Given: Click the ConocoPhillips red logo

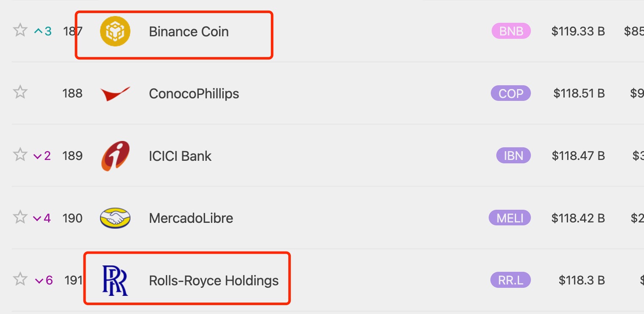Looking at the screenshot, I should click(115, 94).
